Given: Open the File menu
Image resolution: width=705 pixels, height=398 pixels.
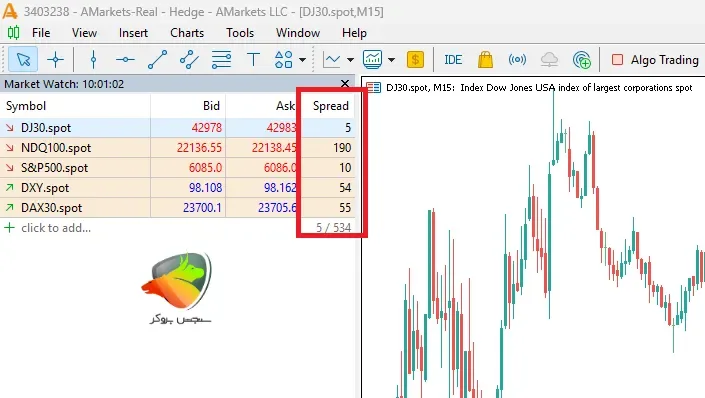Looking at the screenshot, I should point(41,33).
